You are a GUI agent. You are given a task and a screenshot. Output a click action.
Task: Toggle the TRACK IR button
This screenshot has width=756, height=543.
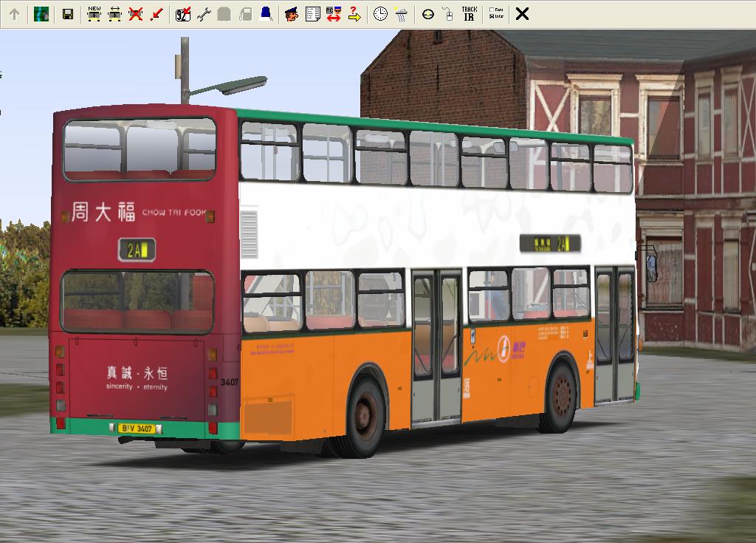[x=469, y=14]
